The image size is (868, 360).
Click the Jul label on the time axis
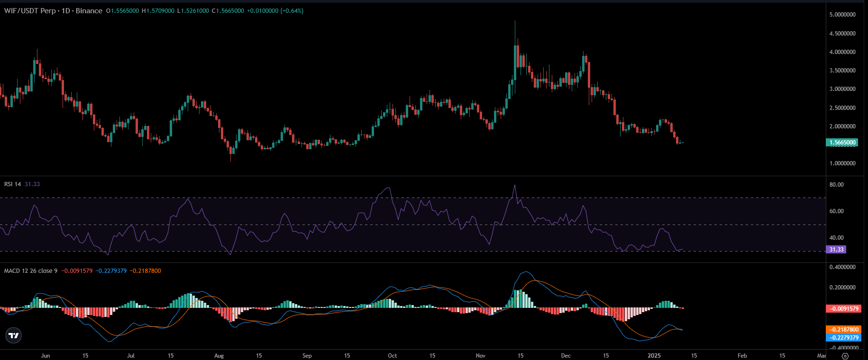pyautogui.click(x=131, y=355)
